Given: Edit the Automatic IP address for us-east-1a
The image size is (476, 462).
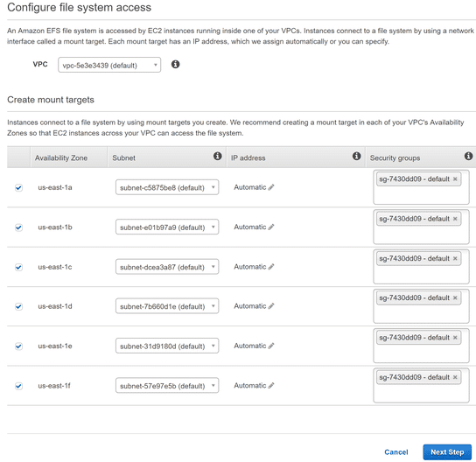Looking at the screenshot, I should (271, 187).
